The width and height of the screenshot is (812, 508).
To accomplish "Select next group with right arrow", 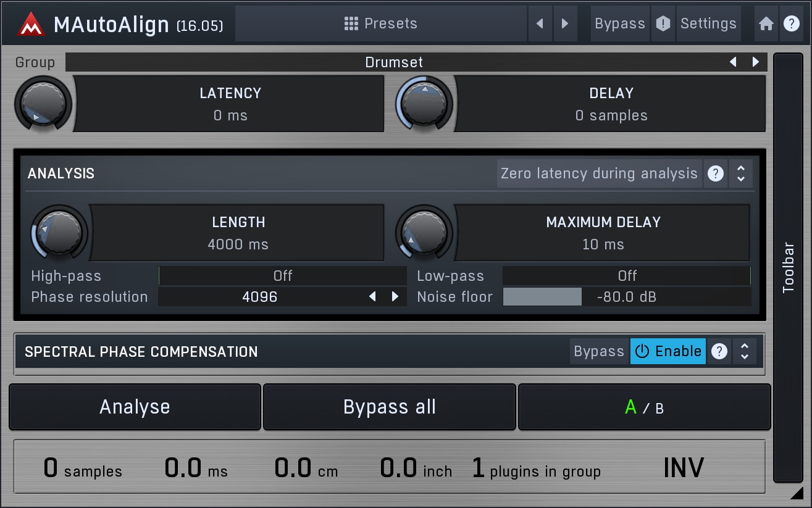I will tap(755, 62).
